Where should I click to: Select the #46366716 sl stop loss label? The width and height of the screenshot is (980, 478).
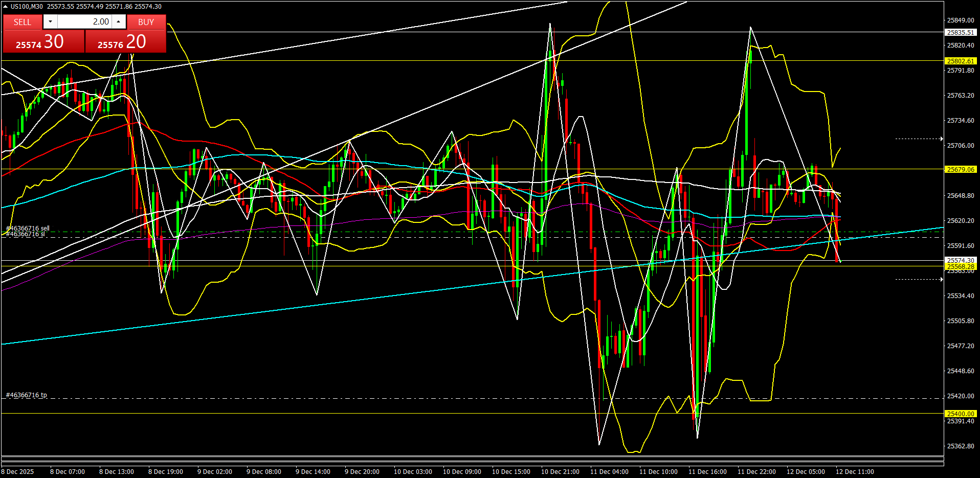[26, 234]
